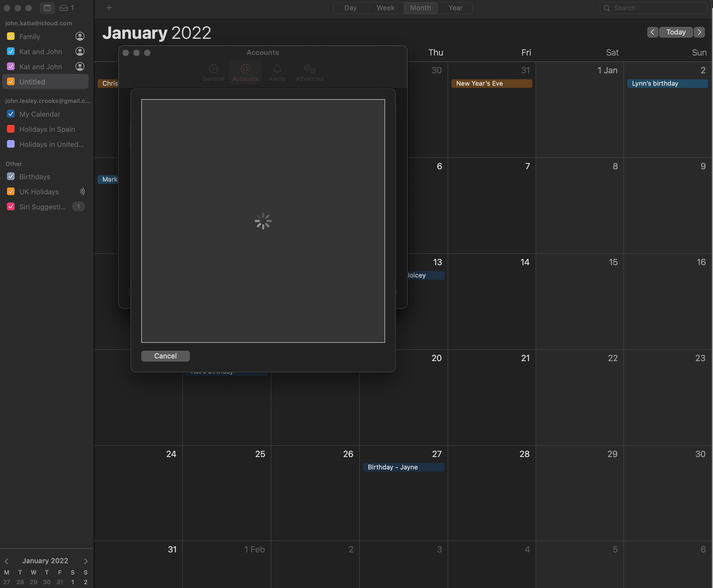The width and height of the screenshot is (713, 588).
Task: Uncheck the Family calendar checkbox
Action: coord(11,36)
